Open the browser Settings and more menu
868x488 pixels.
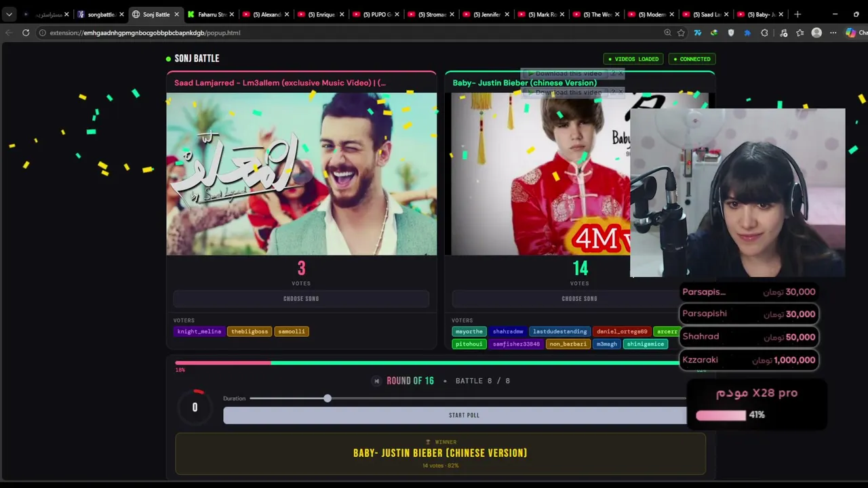point(833,33)
